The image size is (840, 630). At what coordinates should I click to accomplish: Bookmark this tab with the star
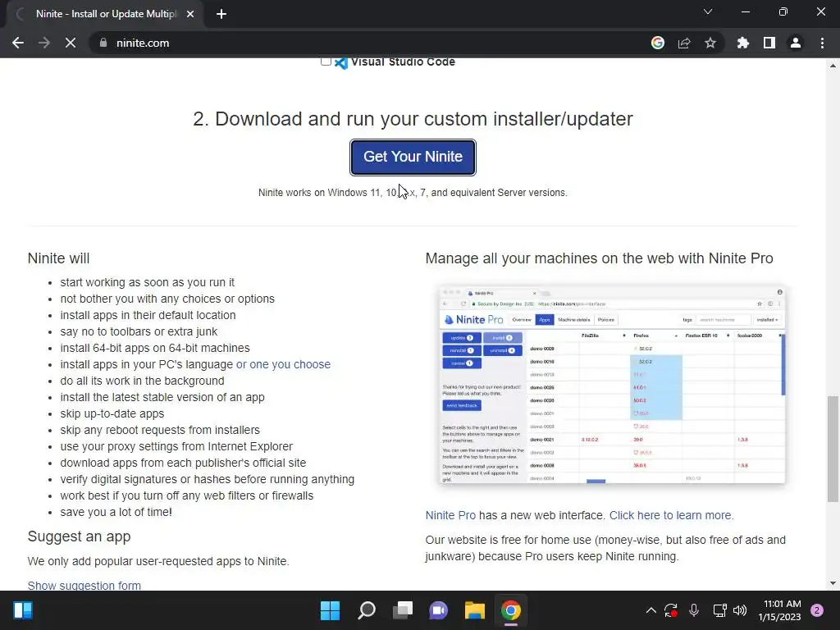click(710, 43)
